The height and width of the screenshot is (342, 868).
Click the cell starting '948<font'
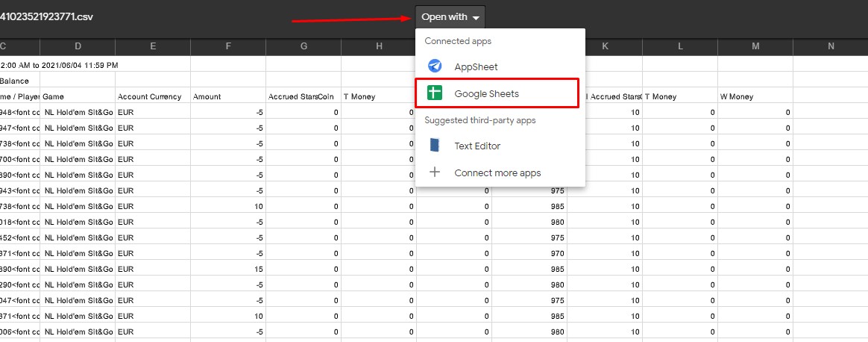point(20,113)
